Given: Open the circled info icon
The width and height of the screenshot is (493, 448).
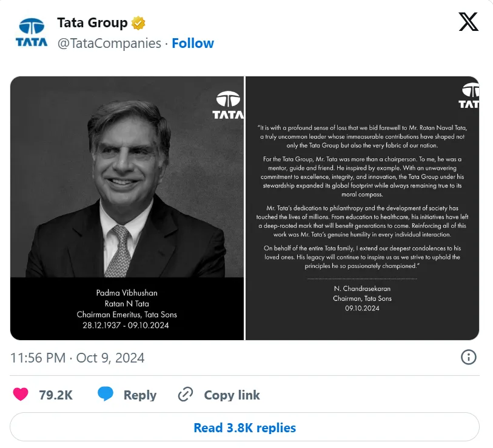Looking at the screenshot, I should click(469, 357).
